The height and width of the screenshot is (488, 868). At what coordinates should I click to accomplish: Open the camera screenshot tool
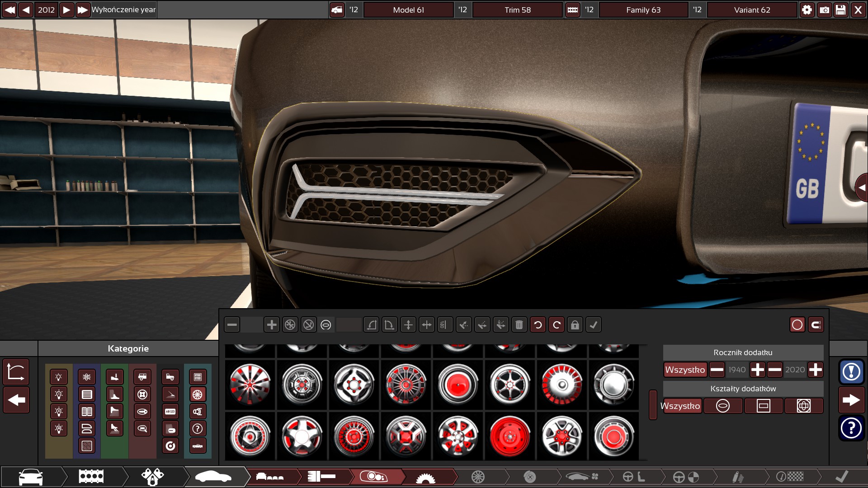(824, 10)
